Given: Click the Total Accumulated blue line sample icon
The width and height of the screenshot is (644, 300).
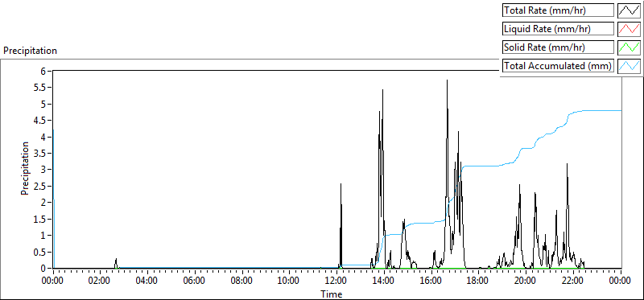Looking at the screenshot, I should click(630, 66).
